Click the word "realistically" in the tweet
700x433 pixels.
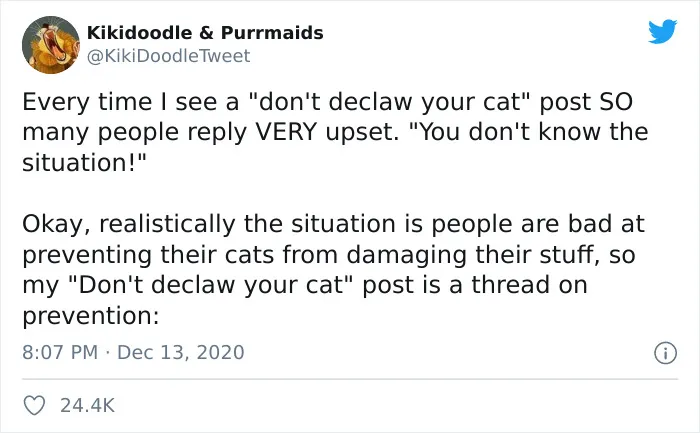pyautogui.click(x=167, y=224)
